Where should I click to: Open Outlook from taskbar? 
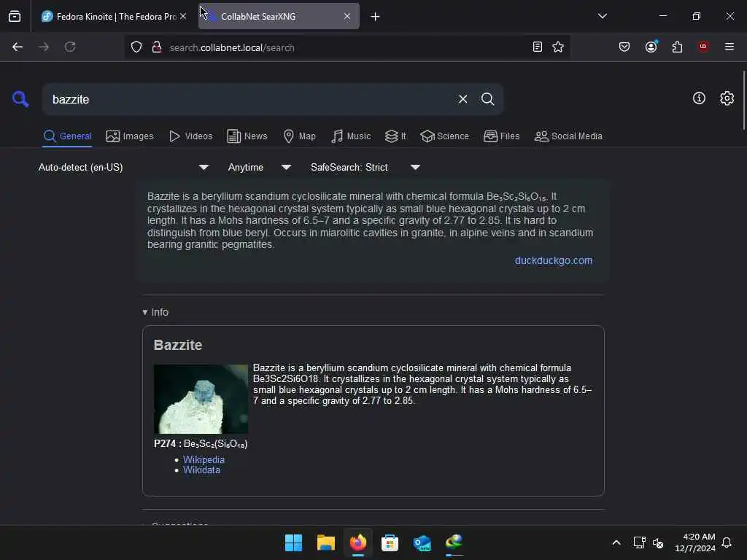(422, 542)
